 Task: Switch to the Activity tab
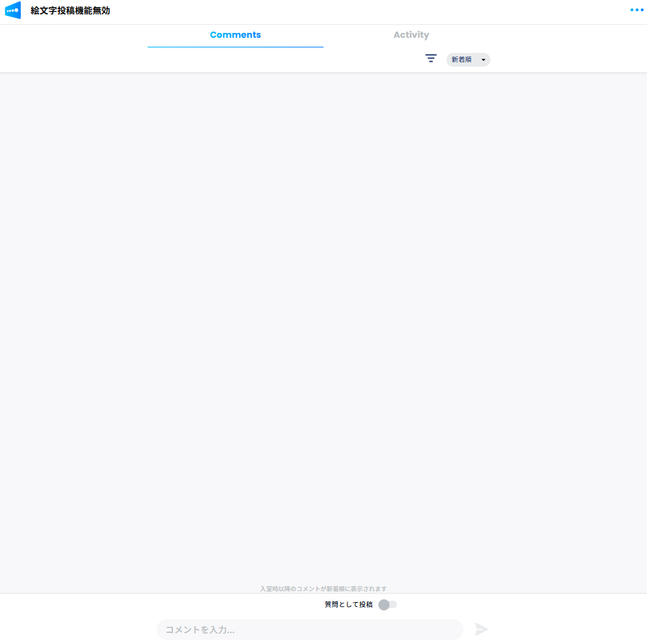[411, 35]
